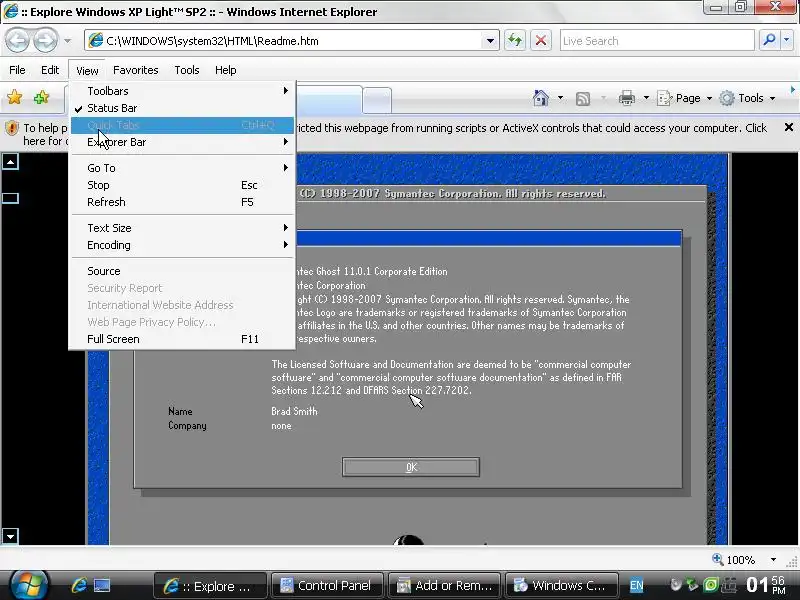The image size is (800, 600).
Task: Expand the Toolbars submenu
Action: point(182,91)
